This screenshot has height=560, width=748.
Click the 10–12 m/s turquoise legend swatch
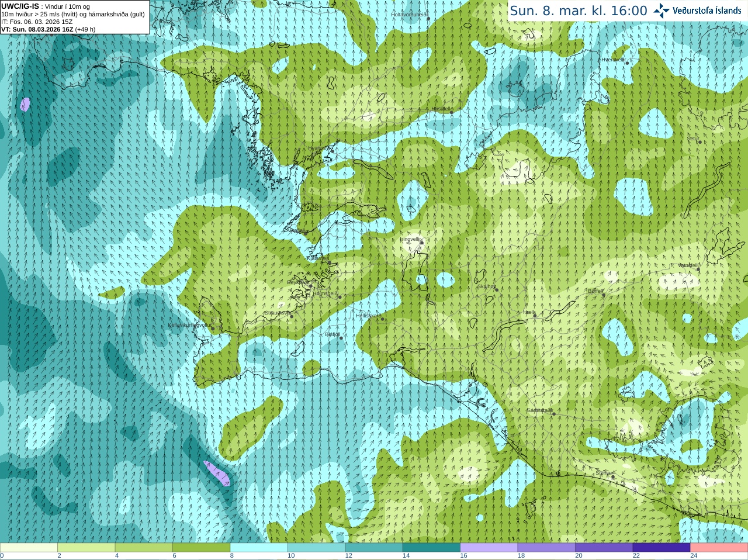(x=316, y=548)
